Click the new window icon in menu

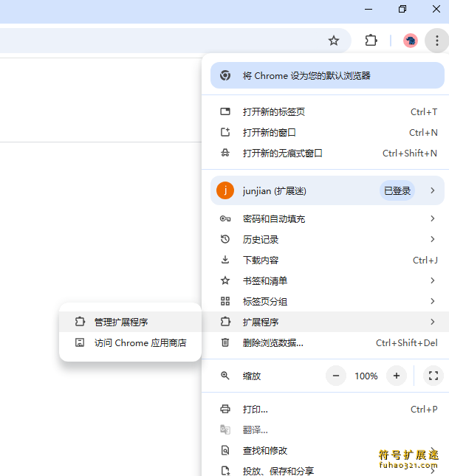225,132
